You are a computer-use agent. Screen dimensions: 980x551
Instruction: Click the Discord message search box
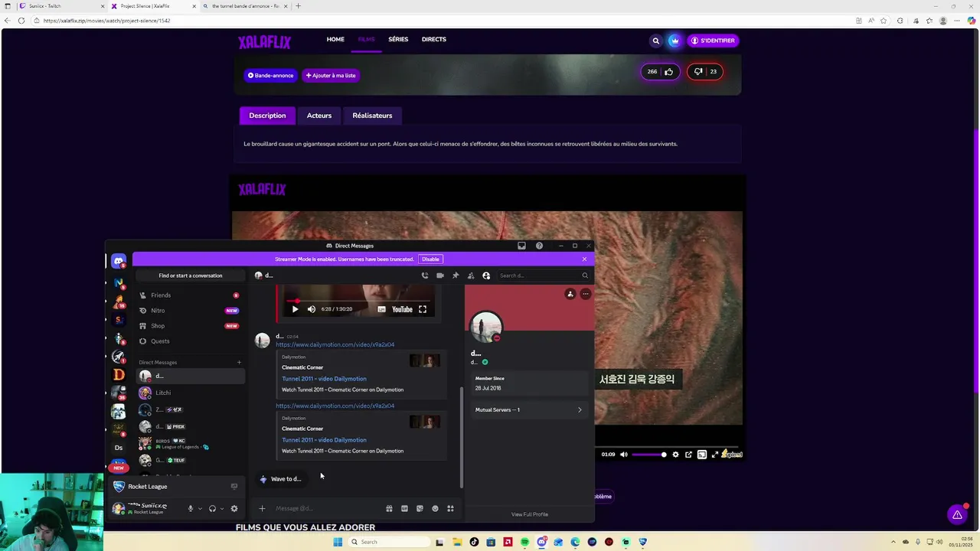point(543,275)
